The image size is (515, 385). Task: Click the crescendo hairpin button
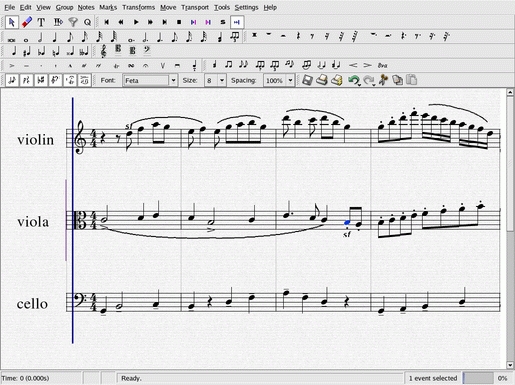[x=353, y=66]
